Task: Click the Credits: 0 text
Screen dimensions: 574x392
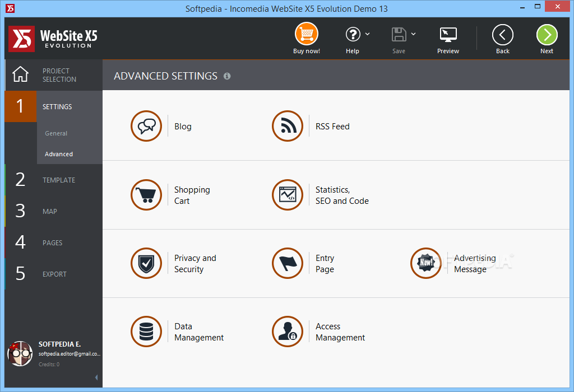Action: pyautogui.click(x=49, y=364)
